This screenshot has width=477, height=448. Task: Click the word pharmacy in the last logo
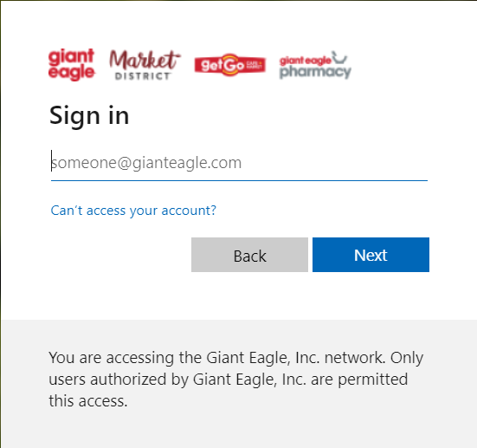315,72
